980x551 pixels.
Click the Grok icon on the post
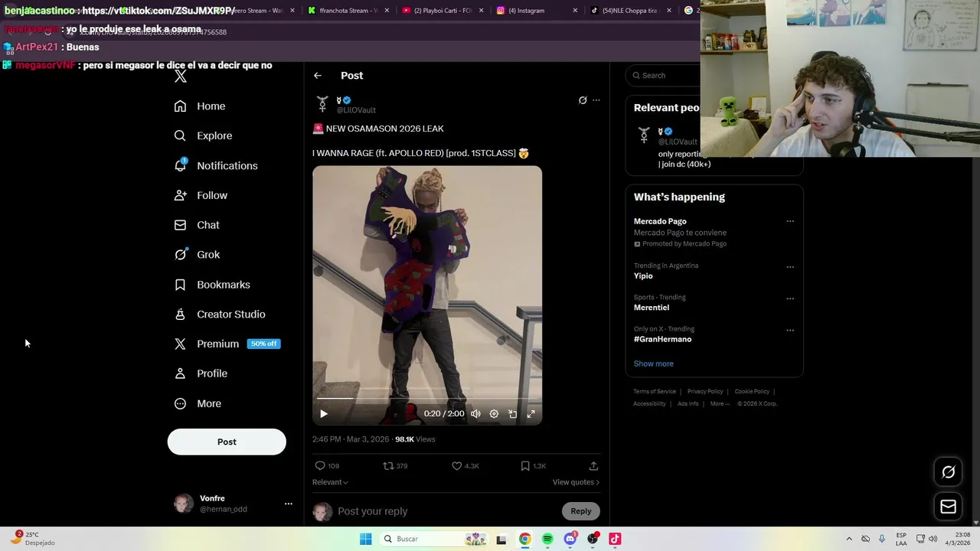tap(583, 100)
